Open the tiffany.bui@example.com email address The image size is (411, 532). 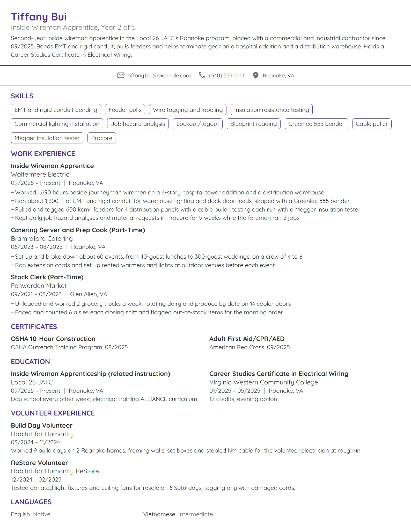click(x=159, y=76)
